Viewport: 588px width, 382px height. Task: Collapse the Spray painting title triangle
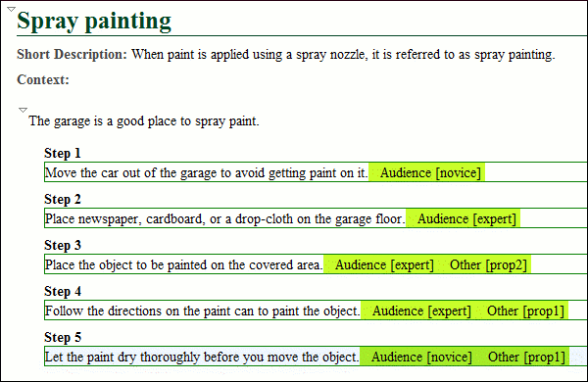coord(11,9)
